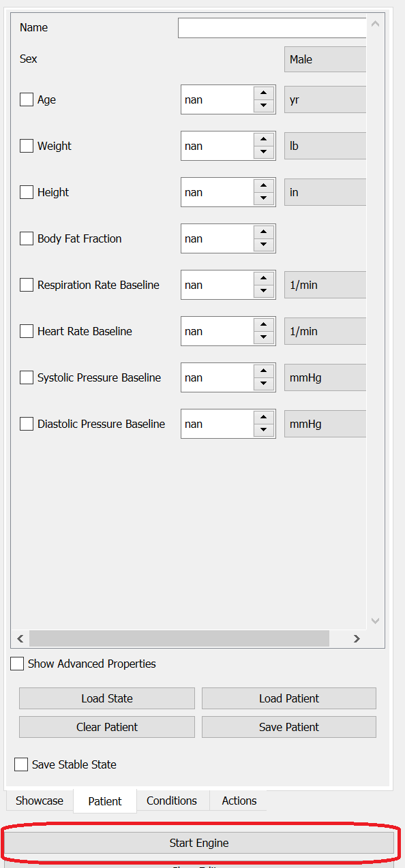
Task: Switch to the Conditions tab
Action: tap(172, 801)
